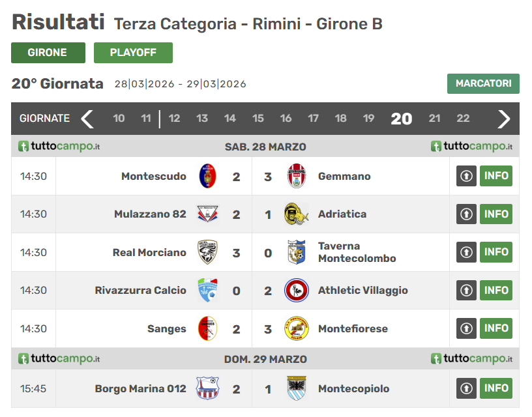The image size is (532, 417).
Task: Select giornata 15 in round bar
Action: click(258, 119)
